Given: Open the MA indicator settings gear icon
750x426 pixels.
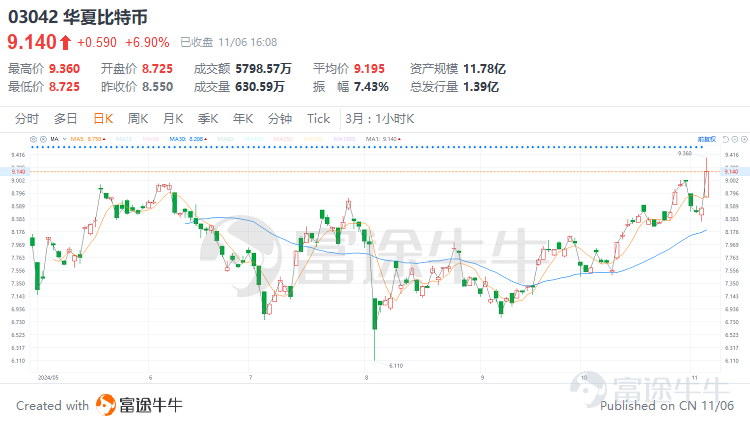Looking at the screenshot, I should point(33,139).
